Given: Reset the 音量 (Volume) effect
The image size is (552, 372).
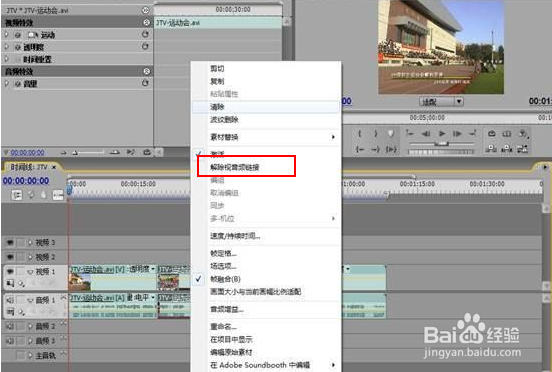Looking at the screenshot, I should 145,83.
